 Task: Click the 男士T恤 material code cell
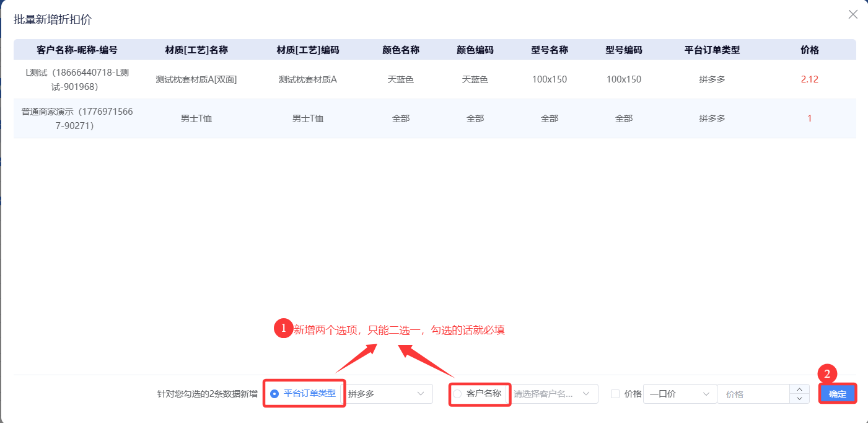(x=308, y=118)
